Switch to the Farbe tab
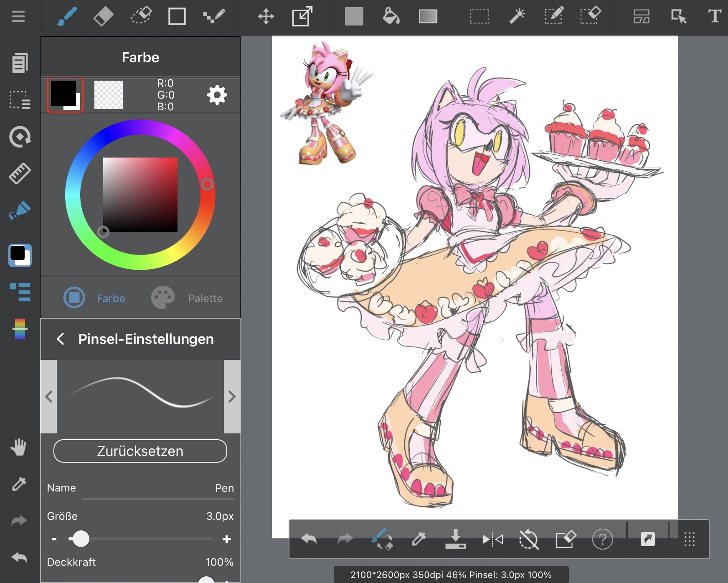This screenshot has width=728, height=583. click(95, 298)
